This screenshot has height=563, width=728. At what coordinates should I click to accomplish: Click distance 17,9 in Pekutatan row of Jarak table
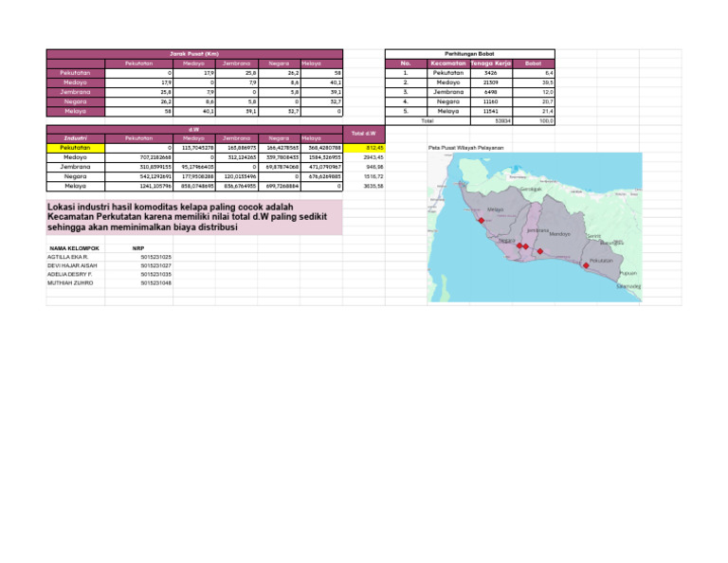(194, 73)
